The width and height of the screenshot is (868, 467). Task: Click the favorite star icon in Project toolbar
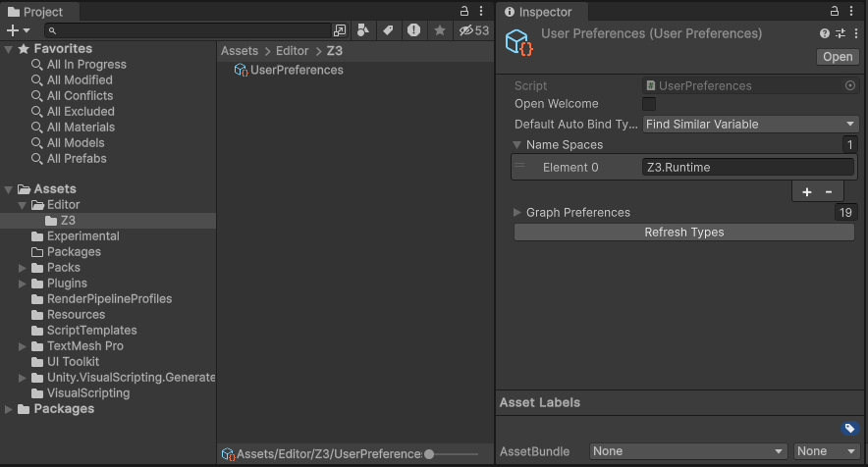tap(439, 30)
